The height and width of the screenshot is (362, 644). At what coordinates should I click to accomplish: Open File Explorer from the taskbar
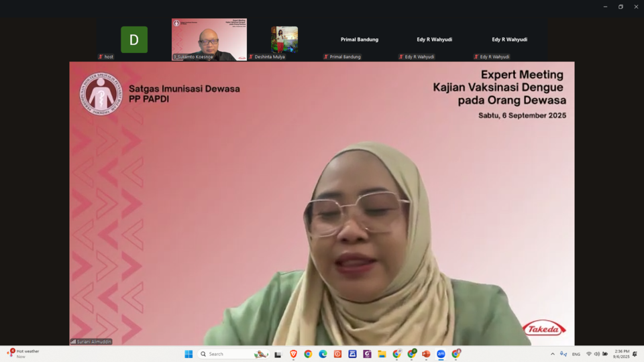[382, 354]
